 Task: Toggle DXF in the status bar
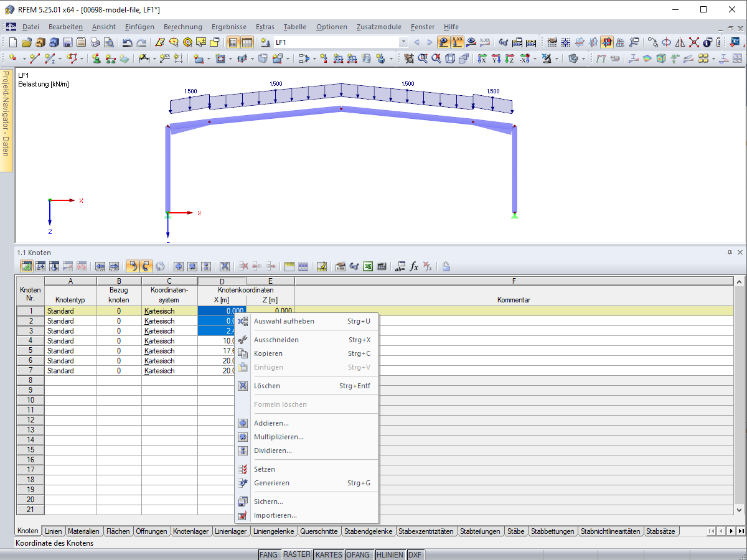(x=415, y=554)
